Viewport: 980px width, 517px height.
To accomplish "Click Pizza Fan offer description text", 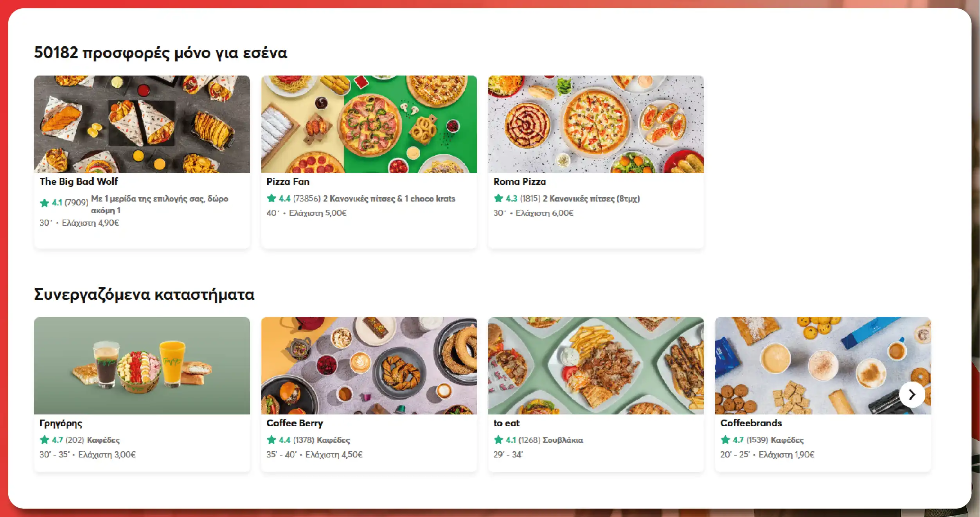I will (389, 199).
